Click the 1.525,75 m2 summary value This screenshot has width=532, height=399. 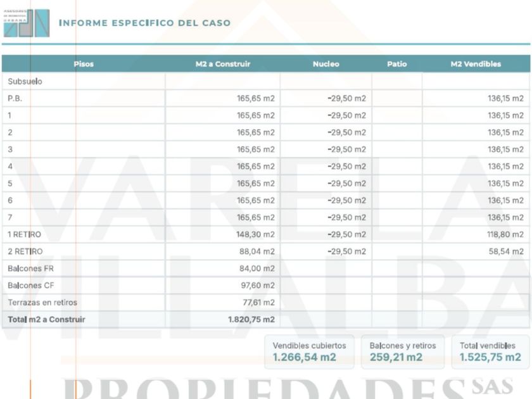click(x=490, y=357)
